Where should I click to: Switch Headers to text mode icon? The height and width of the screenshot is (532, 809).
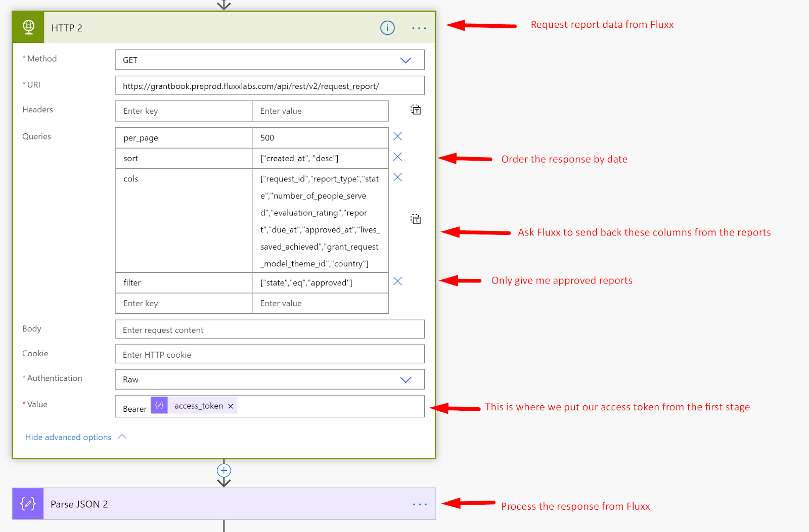coord(416,110)
